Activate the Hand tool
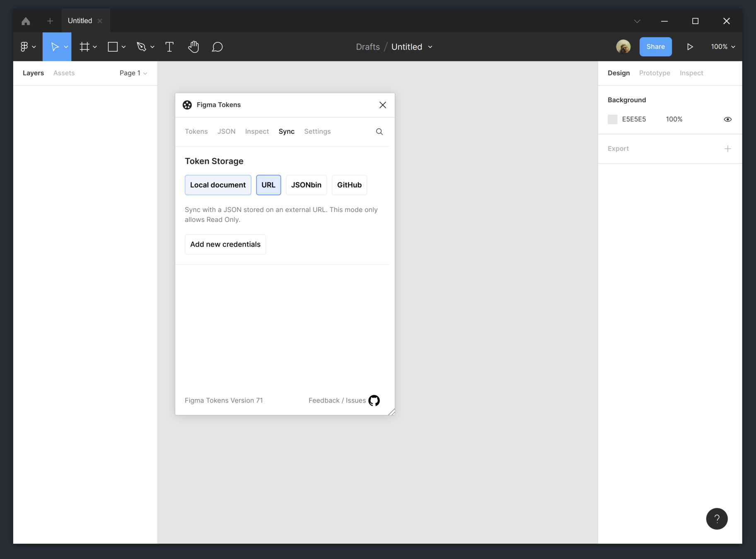756x559 pixels. 193,47
